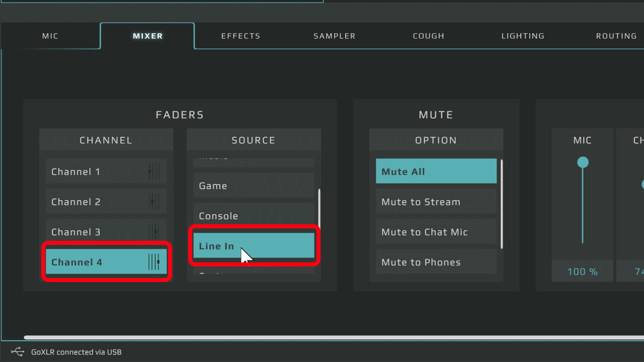
Task: Enable the Mute to Stream option
Action: point(436,202)
